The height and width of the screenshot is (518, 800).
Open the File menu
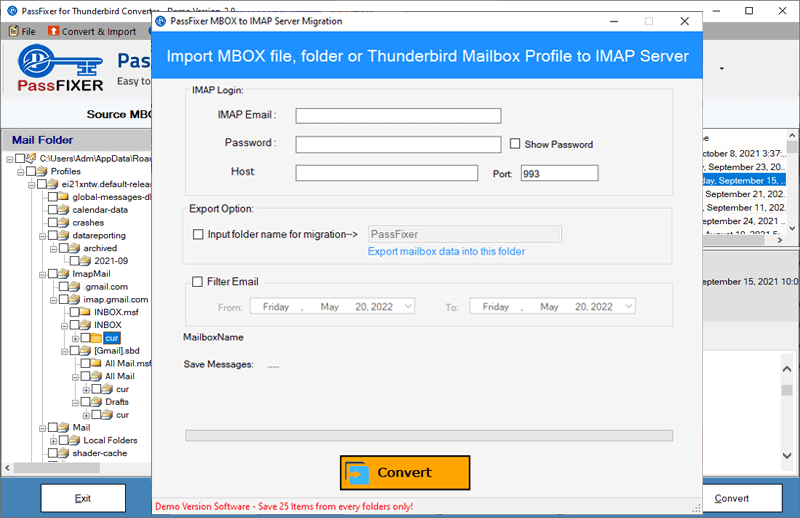pyautogui.click(x=22, y=31)
